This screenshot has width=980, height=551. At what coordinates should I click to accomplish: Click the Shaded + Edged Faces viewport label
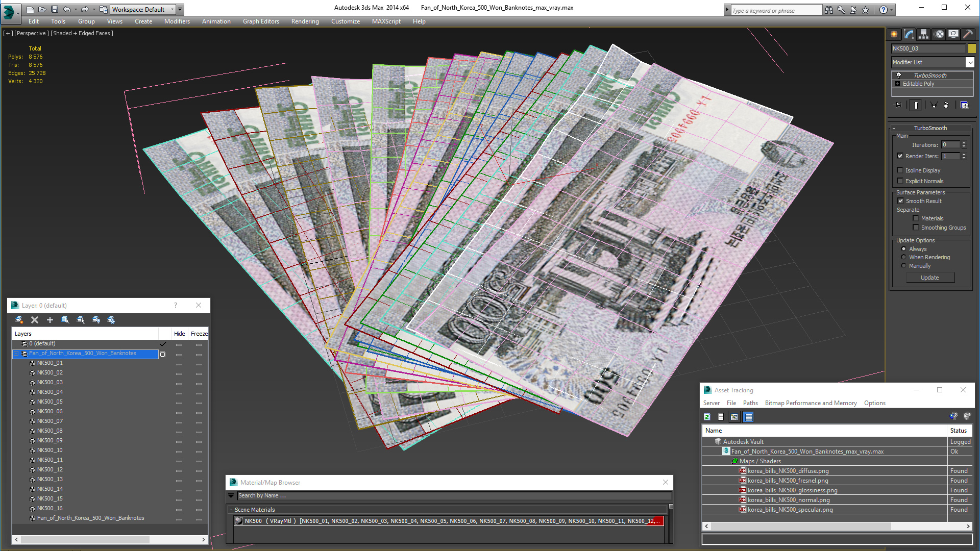coord(82,33)
